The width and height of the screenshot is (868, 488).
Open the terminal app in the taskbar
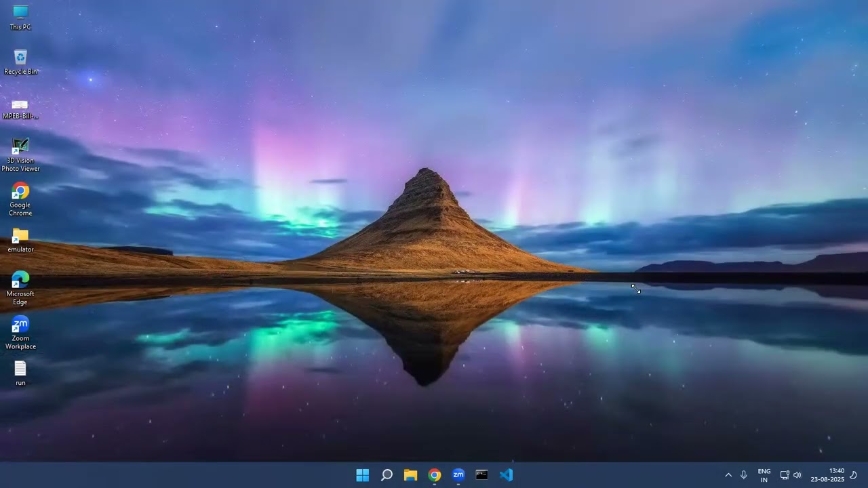tap(481, 475)
